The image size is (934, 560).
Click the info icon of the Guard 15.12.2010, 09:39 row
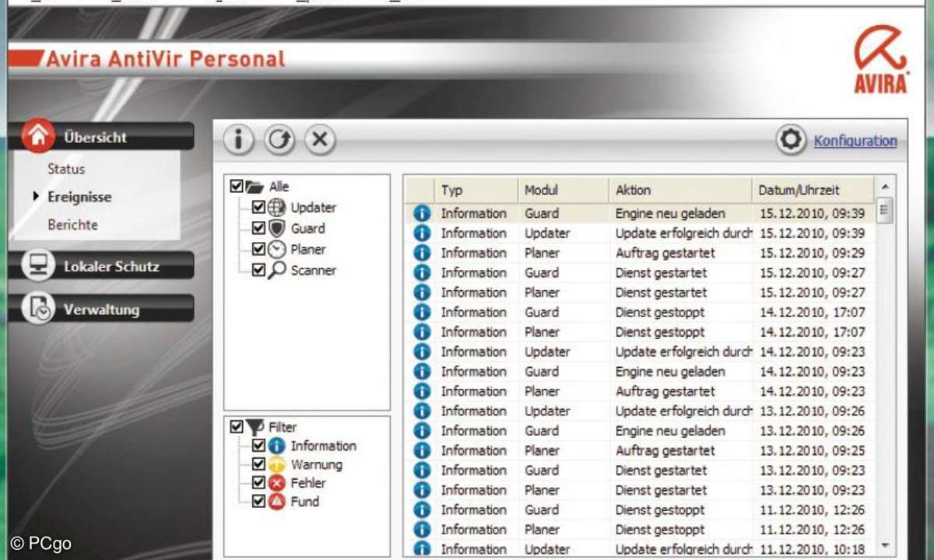[x=422, y=213]
